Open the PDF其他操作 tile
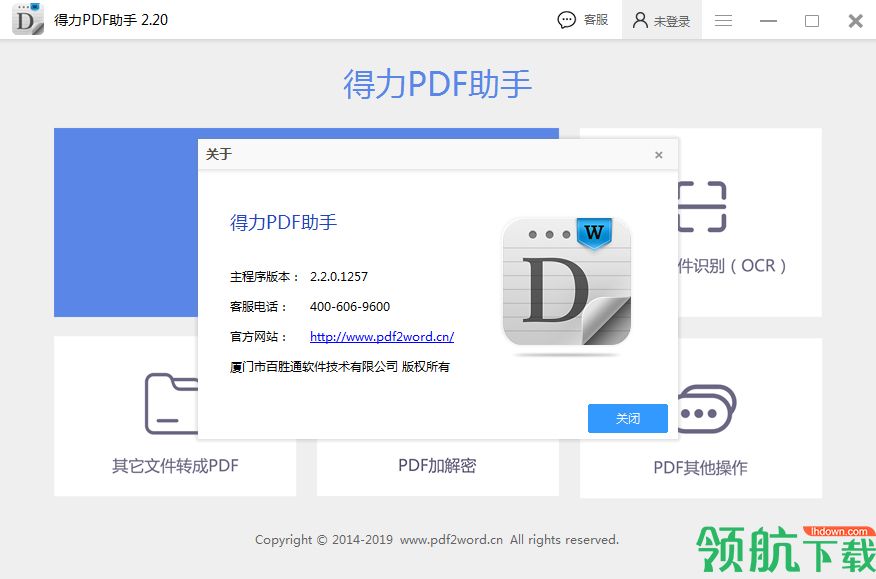 point(701,418)
